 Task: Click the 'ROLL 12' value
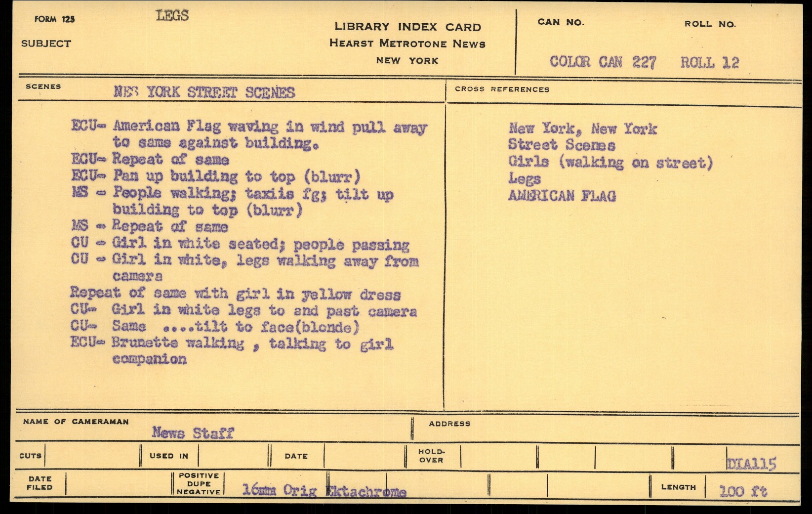pos(709,63)
